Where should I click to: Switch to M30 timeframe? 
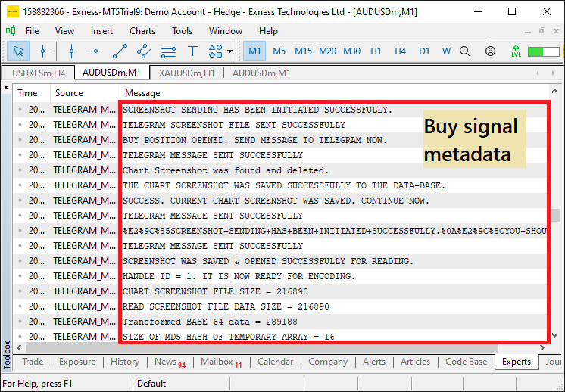coord(351,51)
